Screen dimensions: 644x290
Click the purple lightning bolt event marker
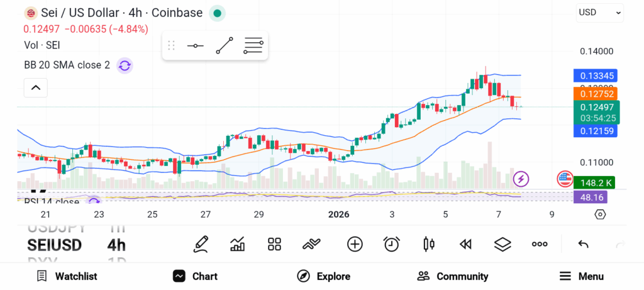pos(521,179)
